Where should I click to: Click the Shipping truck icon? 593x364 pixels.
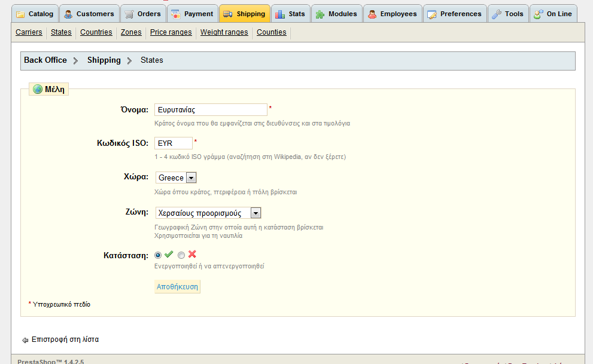click(x=228, y=14)
